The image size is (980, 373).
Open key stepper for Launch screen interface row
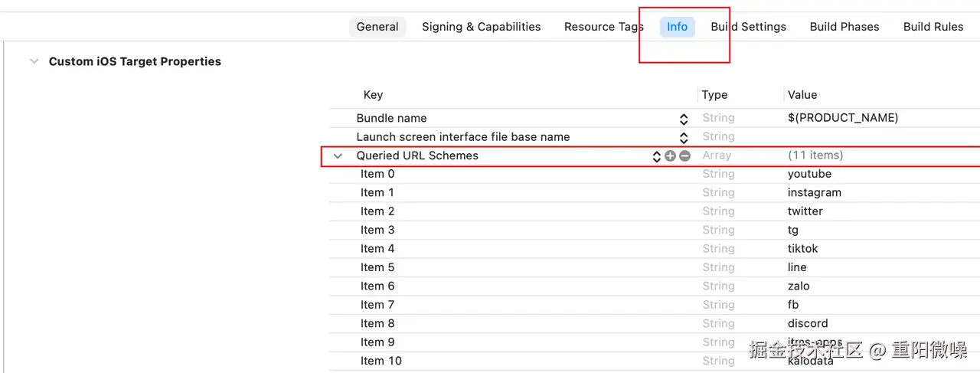[684, 137]
